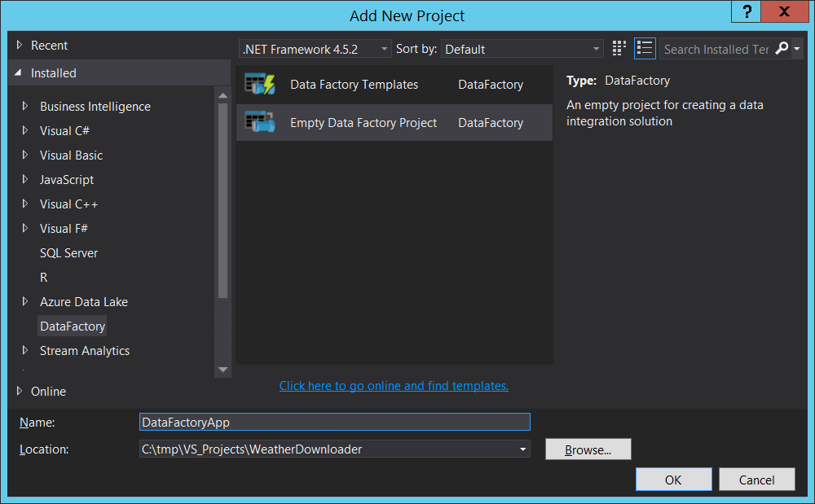Click the Cancel button
Viewport: 815px width, 504px height.
click(757, 479)
